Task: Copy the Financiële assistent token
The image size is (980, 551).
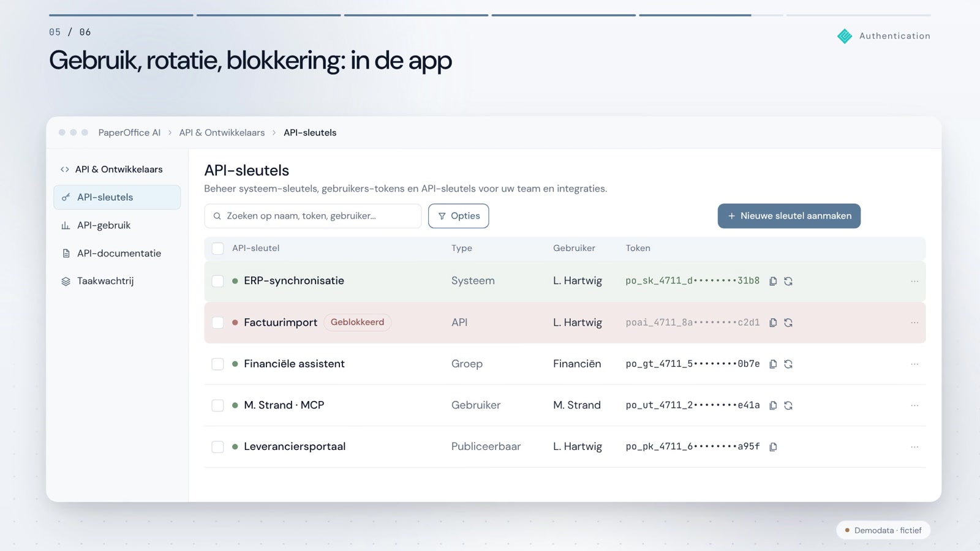Action: [x=773, y=364]
